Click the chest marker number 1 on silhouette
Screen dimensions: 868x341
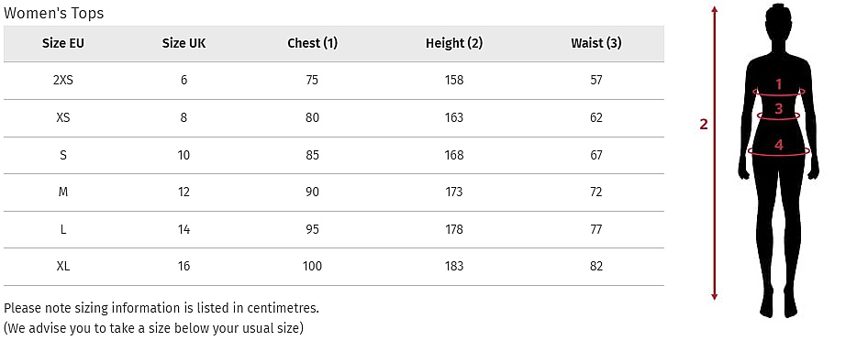(779, 84)
